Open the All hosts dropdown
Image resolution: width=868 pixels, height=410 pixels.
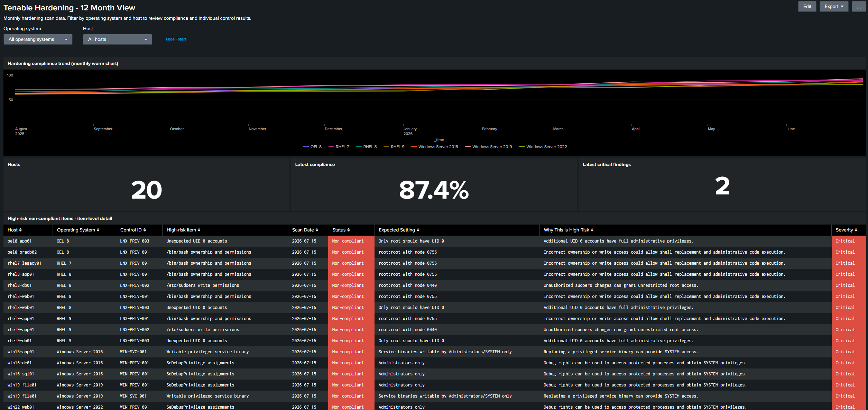(118, 39)
